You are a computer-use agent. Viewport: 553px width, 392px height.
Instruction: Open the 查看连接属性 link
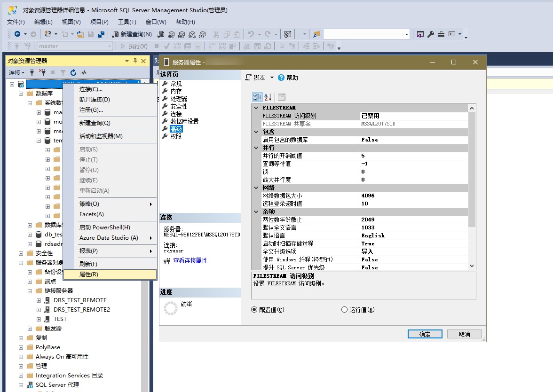190,260
